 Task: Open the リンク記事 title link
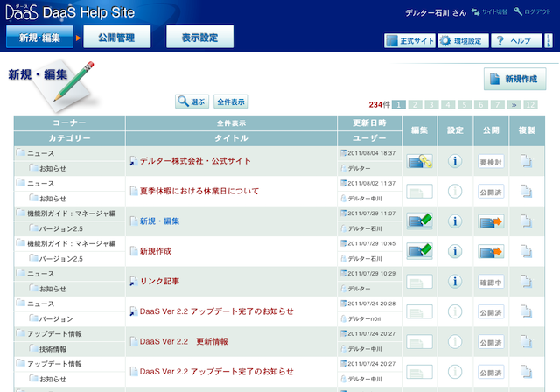point(159,281)
